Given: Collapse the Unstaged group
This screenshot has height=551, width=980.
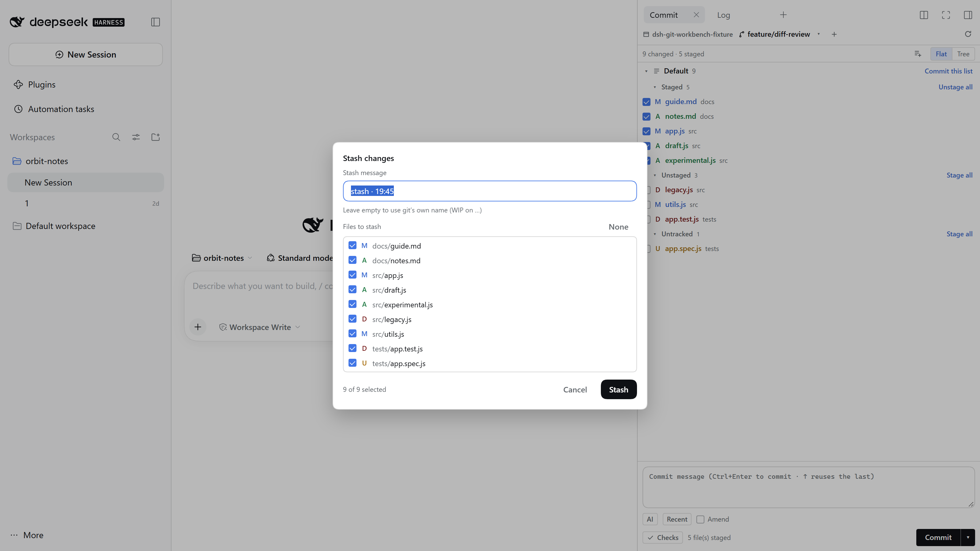Looking at the screenshot, I should (x=655, y=175).
